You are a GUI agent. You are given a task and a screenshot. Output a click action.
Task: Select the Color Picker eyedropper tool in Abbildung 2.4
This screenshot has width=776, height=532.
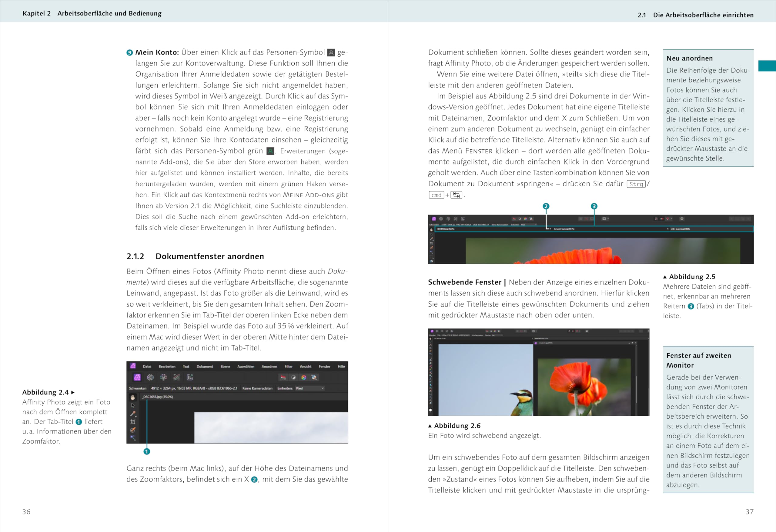point(133,414)
